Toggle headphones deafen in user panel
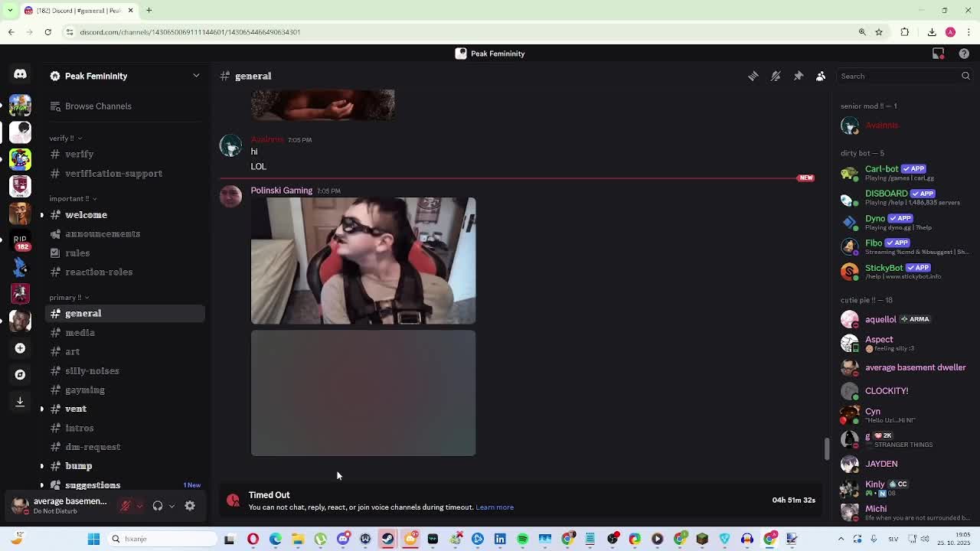 157,506
